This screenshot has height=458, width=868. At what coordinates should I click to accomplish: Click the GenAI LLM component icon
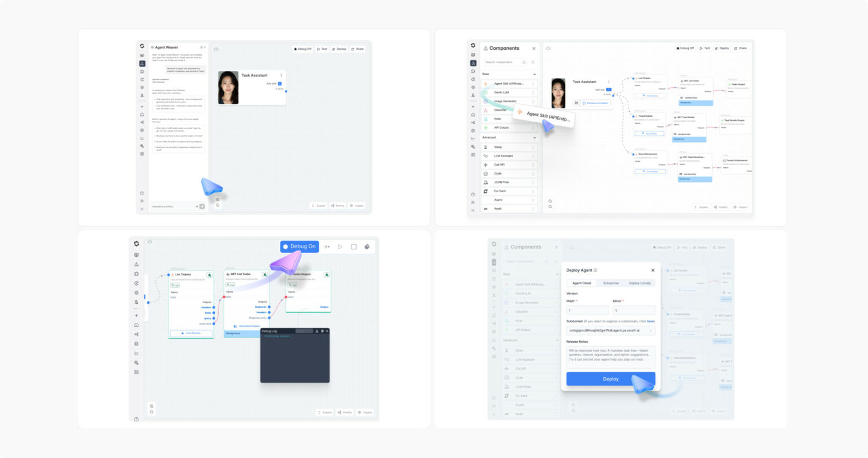485,92
